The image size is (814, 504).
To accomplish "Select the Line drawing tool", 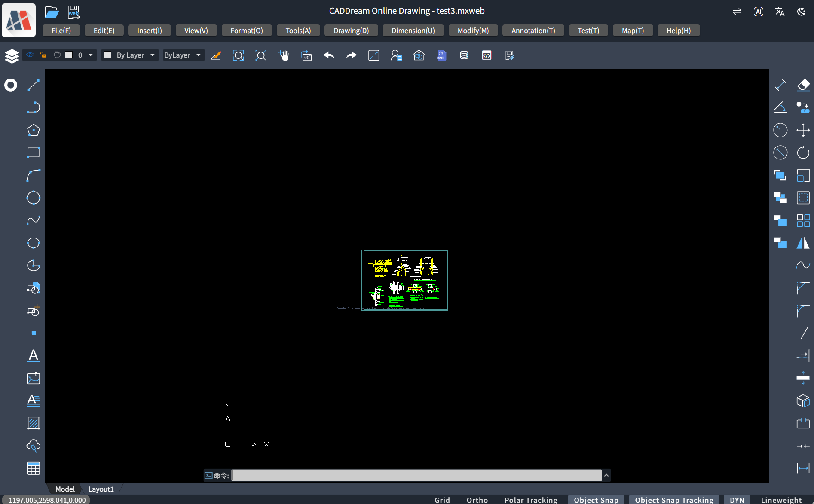I will tap(33, 85).
